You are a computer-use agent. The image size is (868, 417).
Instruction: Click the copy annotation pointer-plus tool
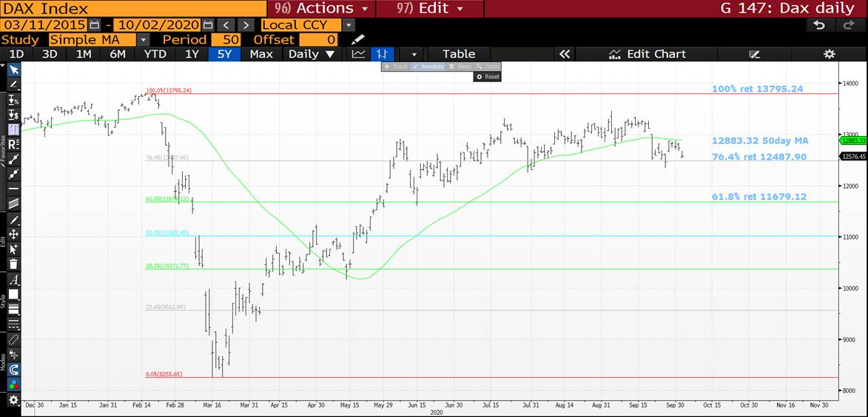(14, 249)
